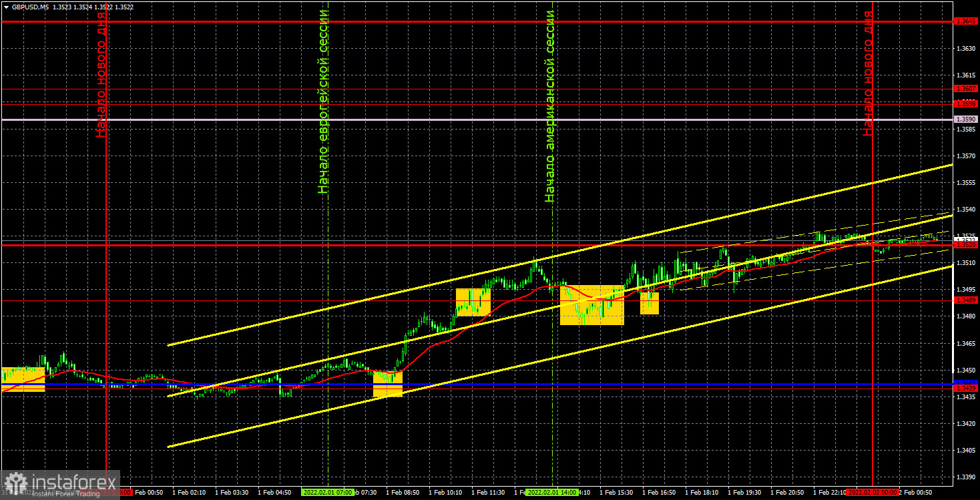Click the 1 Feb 19:30 time axis label
Viewport: 980px width, 500px height.
click(744, 492)
